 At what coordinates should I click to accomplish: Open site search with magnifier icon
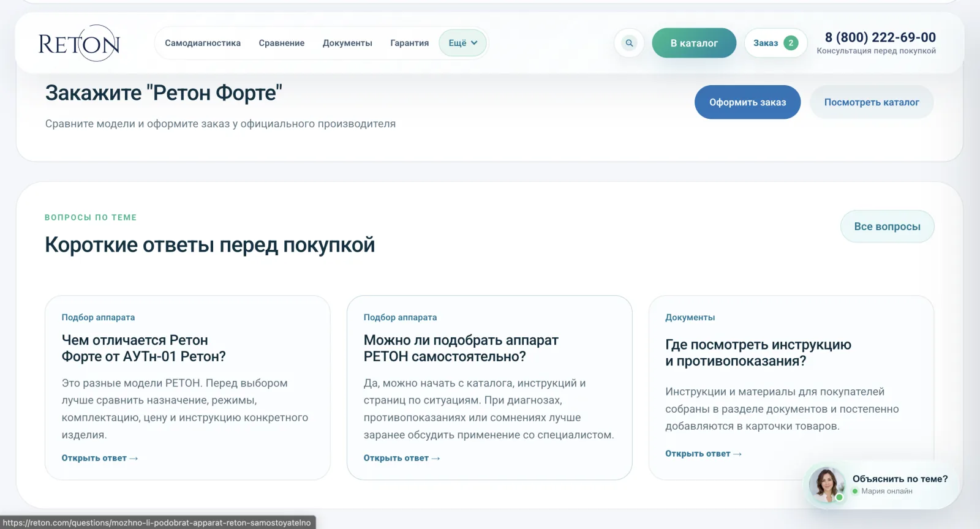point(629,43)
